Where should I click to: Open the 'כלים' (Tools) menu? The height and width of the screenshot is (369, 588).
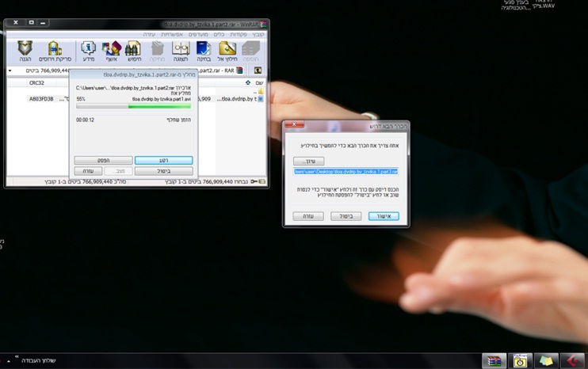click(x=219, y=35)
